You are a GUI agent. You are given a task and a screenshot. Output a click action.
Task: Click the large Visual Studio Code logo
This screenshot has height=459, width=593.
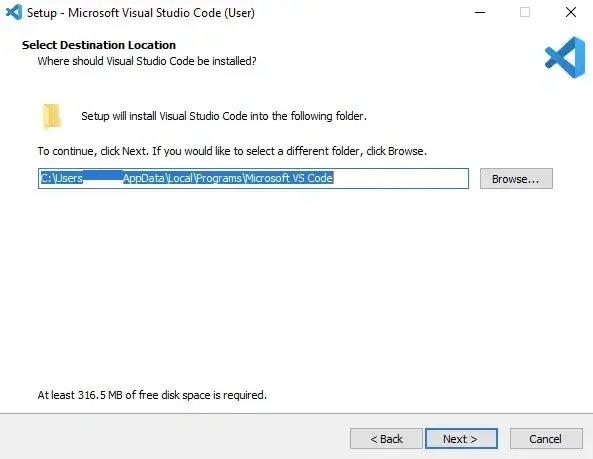click(565, 57)
